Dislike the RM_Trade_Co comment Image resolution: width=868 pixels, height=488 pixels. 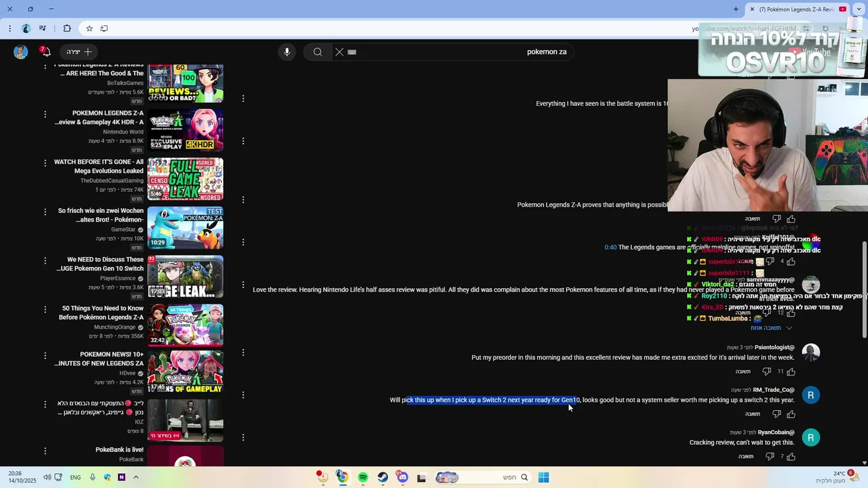(x=776, y=414)
